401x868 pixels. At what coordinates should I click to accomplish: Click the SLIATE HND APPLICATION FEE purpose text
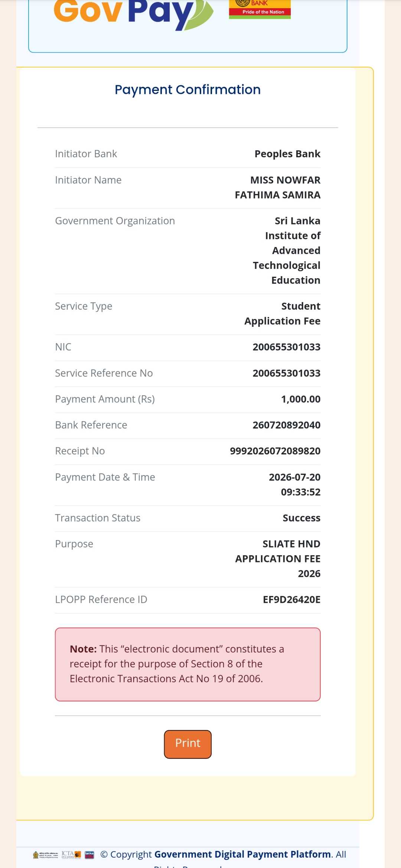tap(278, 559)
